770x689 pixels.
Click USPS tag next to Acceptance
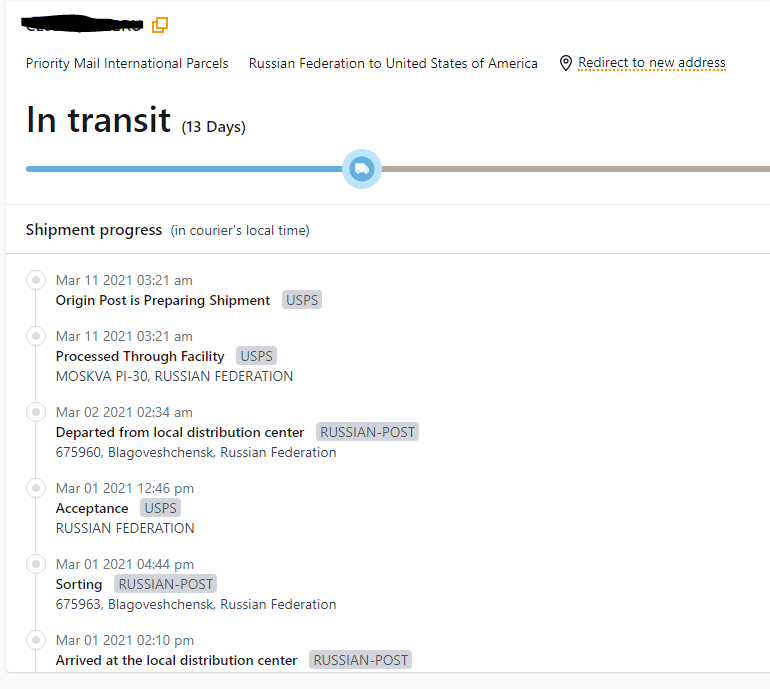click(160, 508)
